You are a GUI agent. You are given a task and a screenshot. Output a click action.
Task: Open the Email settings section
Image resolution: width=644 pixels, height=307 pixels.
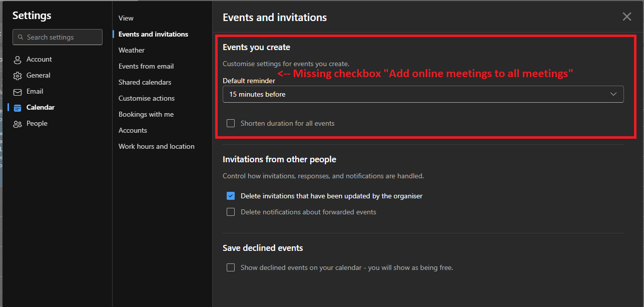[x=35, y=91]
